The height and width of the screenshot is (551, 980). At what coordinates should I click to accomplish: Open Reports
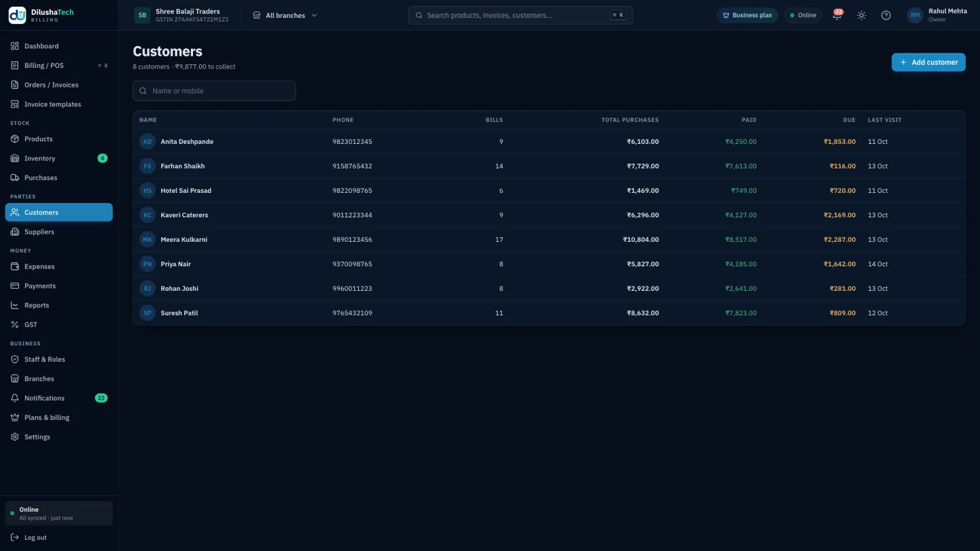click(59, 305)
